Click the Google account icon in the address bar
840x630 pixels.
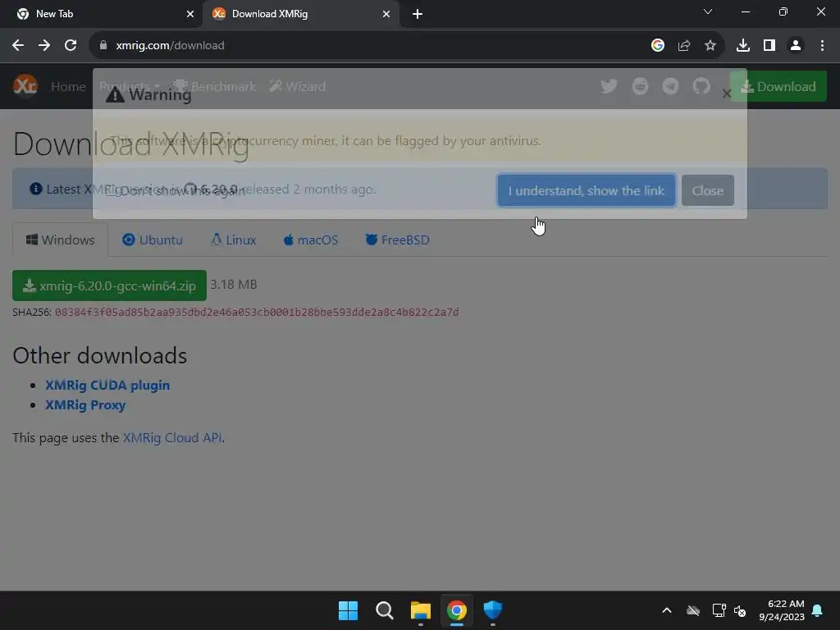658,46
